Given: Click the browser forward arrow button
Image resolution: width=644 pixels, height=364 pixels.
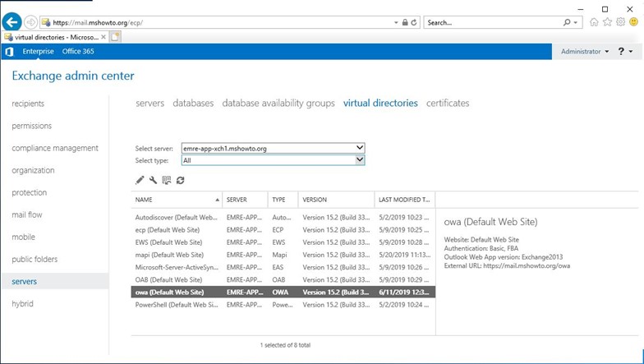Looking at the screenshot, I should (31, 22).
